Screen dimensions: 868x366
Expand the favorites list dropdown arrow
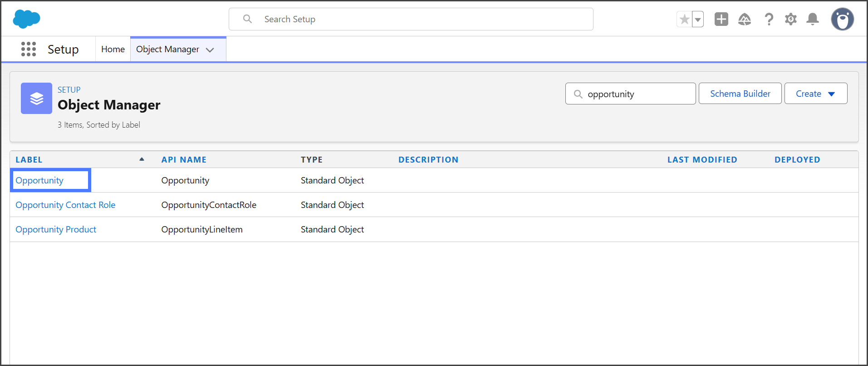tap(698, 20)
